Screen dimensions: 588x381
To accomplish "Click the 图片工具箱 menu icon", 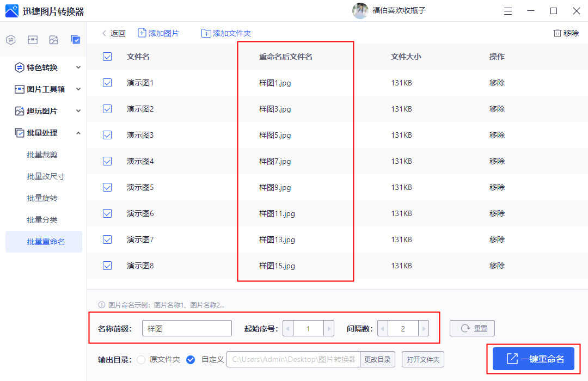I will click(19, 89).
